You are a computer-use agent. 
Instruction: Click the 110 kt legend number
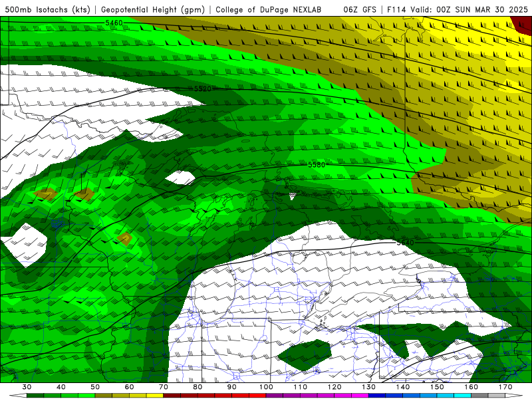click(301, 387)
